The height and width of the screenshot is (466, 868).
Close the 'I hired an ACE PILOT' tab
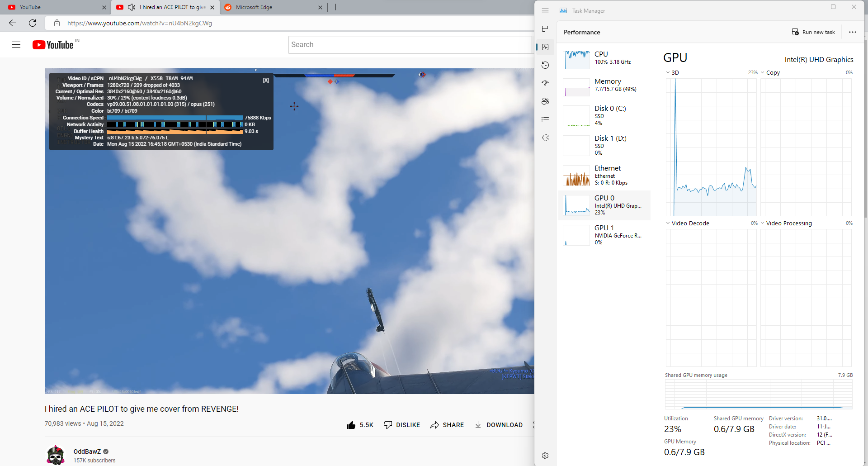(212, 7)
